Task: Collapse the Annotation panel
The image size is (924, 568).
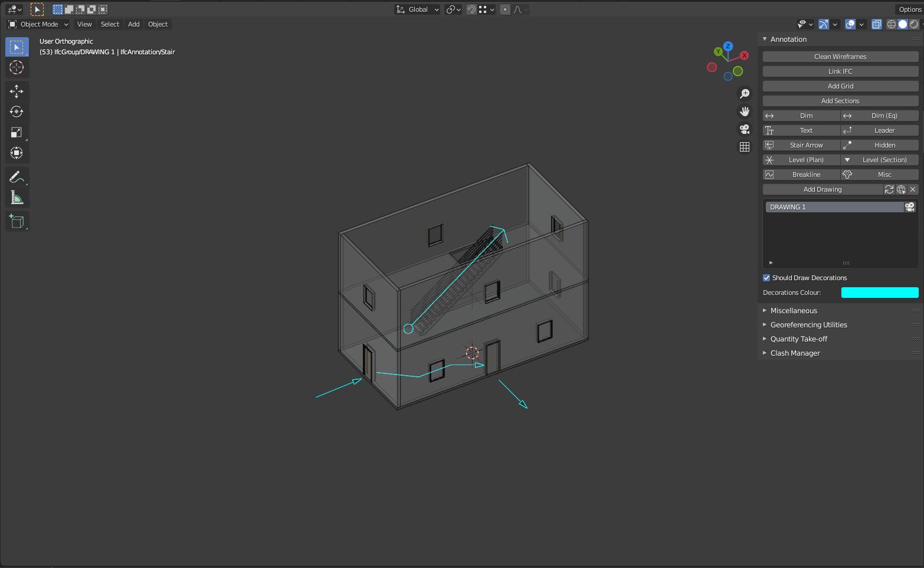Action: point(788,39)
